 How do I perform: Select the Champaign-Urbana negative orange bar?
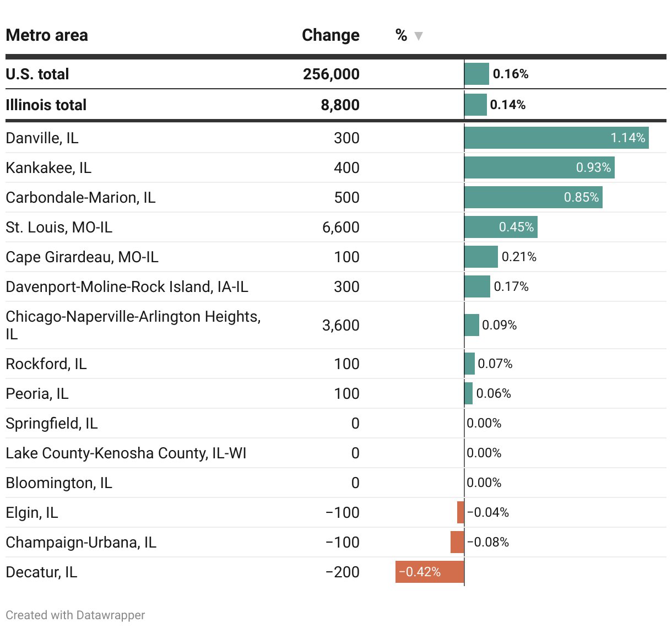coord(457,542)
